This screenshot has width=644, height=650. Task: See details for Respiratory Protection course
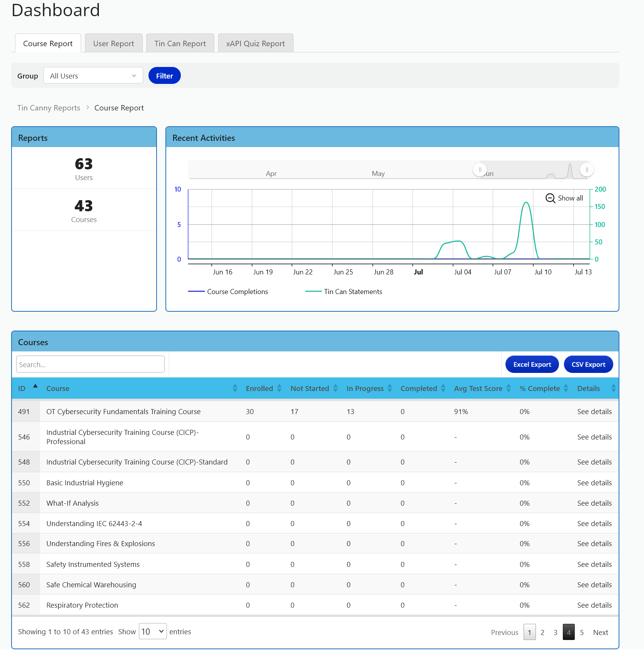click(594, 605)
